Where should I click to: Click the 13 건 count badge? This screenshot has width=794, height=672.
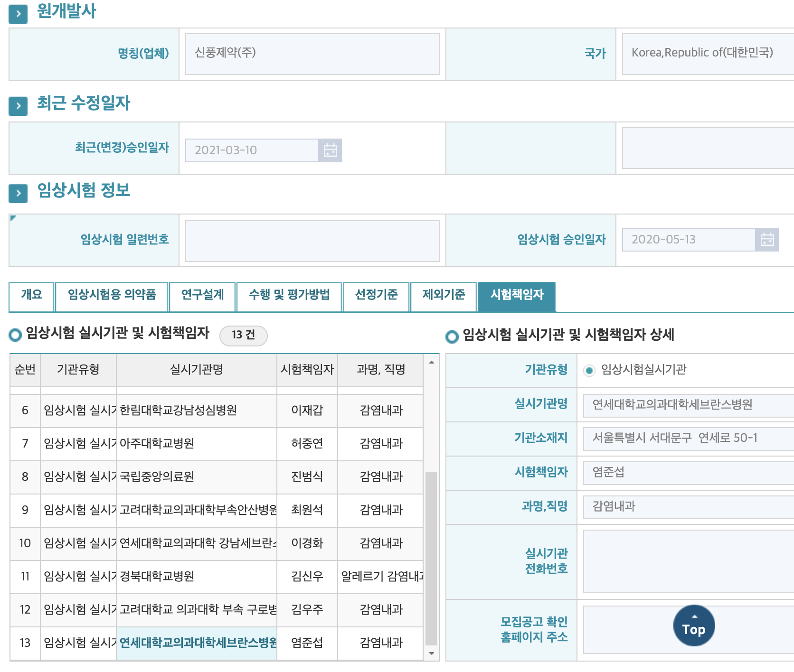tap(243, 335)
